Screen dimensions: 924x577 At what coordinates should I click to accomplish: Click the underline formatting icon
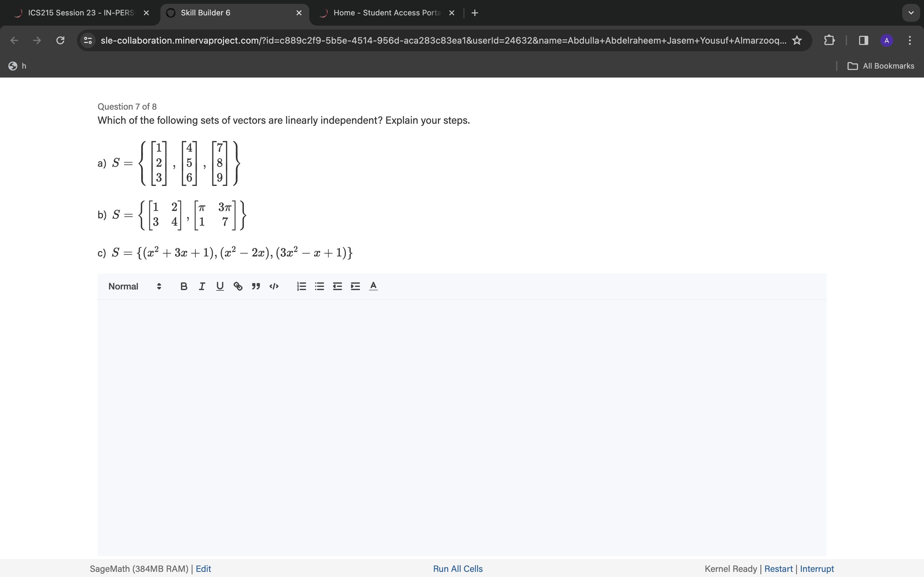click(x=220, y=286)
